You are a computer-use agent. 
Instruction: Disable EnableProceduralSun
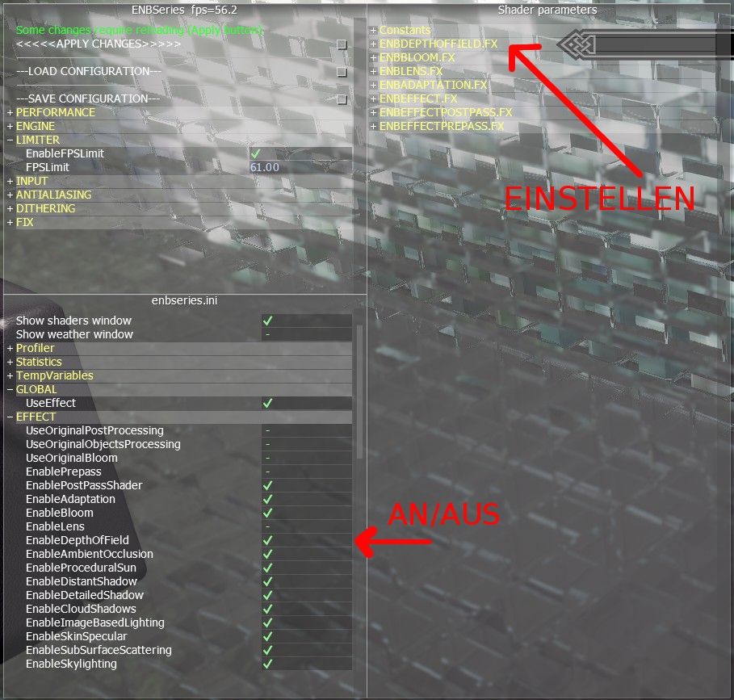pos(268,568)
